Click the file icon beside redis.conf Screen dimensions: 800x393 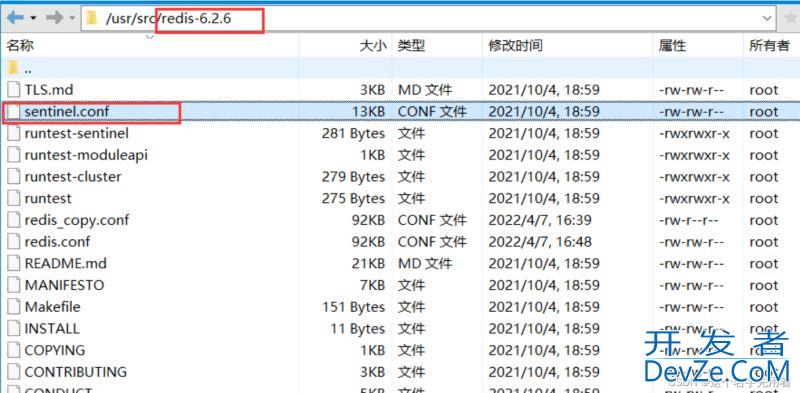(x=14, y=241)
